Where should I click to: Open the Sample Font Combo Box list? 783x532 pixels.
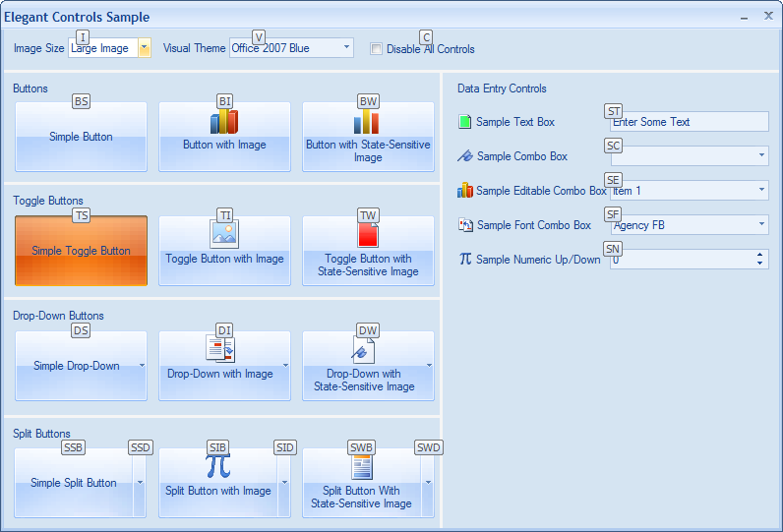click(x=761, y=224)
